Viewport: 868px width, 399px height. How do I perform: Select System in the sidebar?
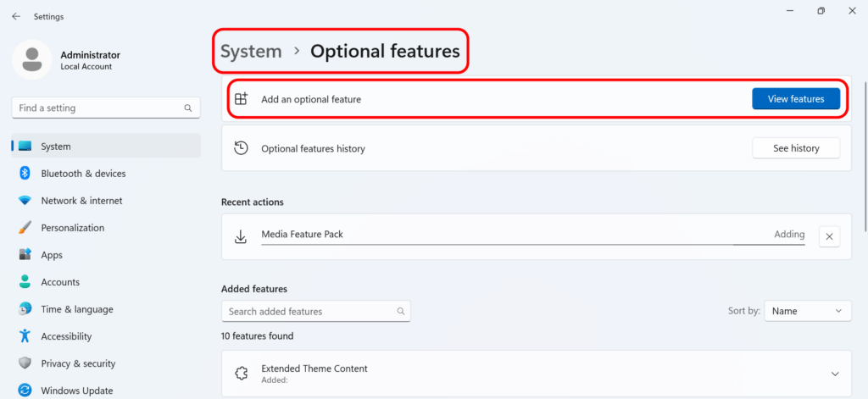106,146
